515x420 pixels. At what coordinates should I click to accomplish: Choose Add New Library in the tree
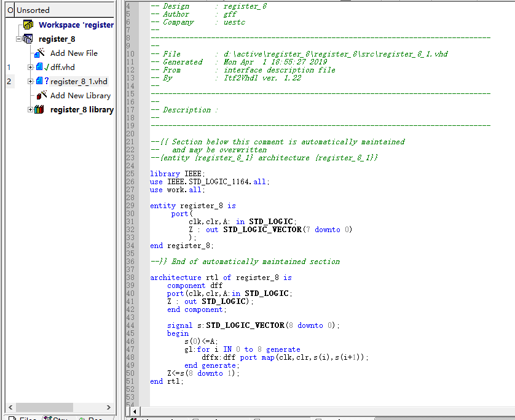point(81,96)
